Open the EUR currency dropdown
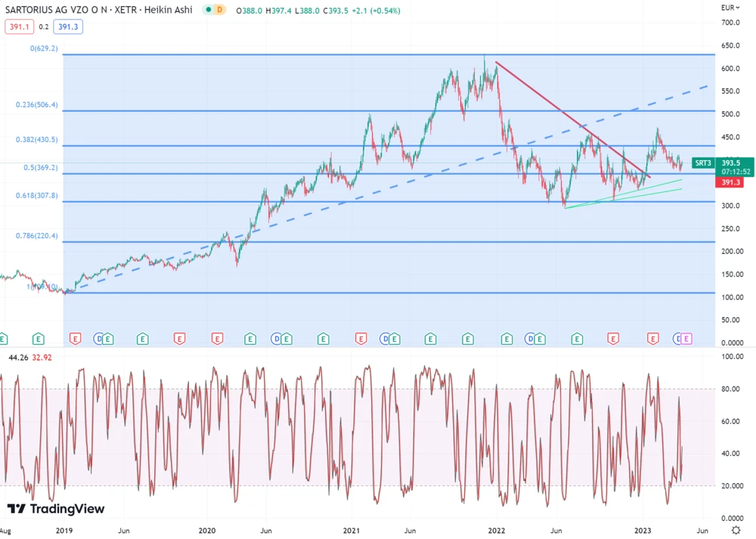756x539 pixels. coord(731,8)
